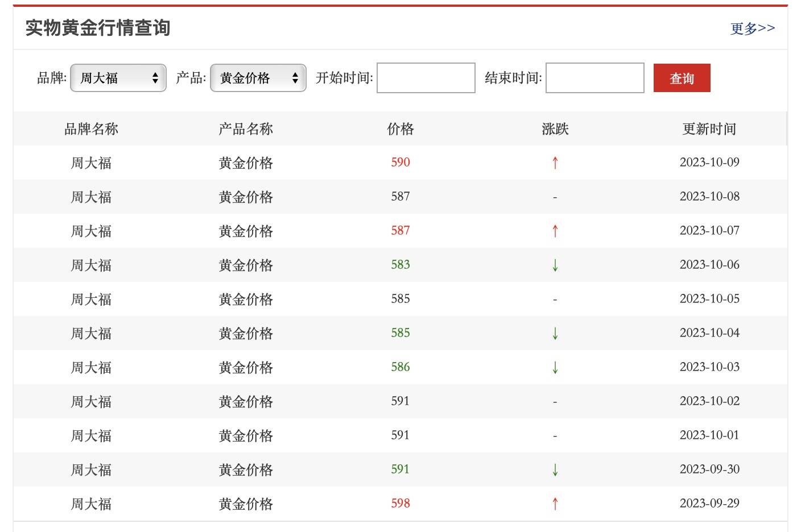Open the 更多>> link
The image size is (801, 532).
pos(752,28)
